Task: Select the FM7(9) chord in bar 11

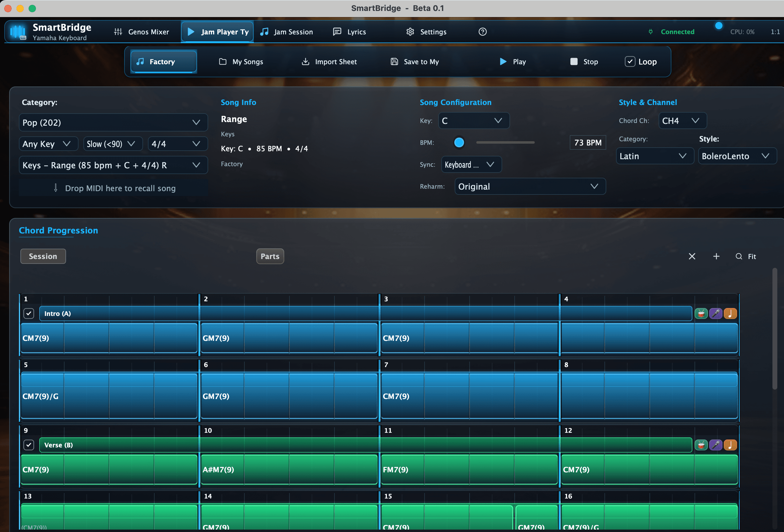Action: 469,470
